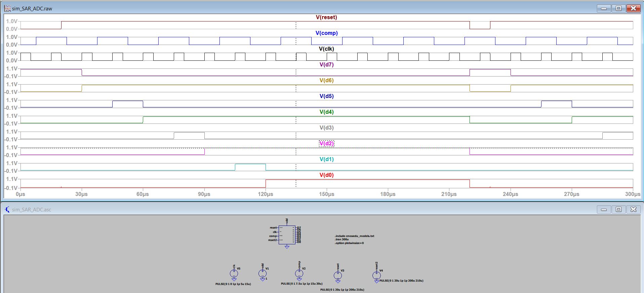Click the V(comp) trace label
Screen dimensions: 644x293
tap(326, 33)
